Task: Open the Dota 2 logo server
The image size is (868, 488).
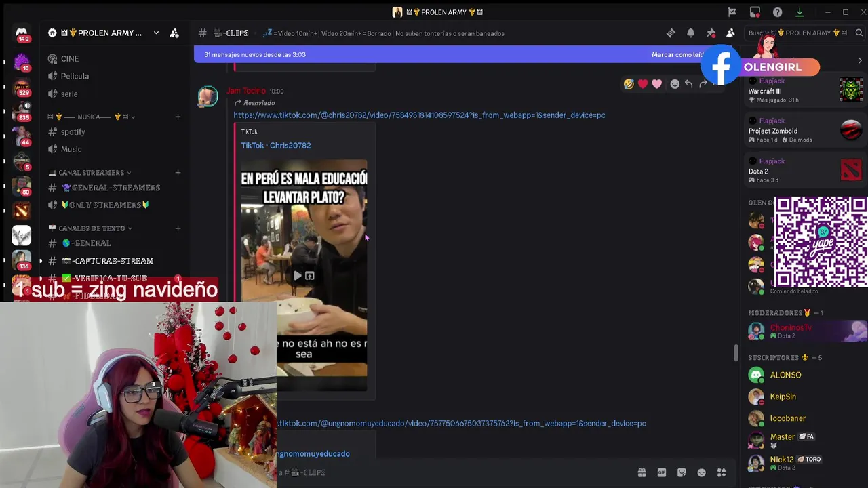Action: [x=22, y=210]
